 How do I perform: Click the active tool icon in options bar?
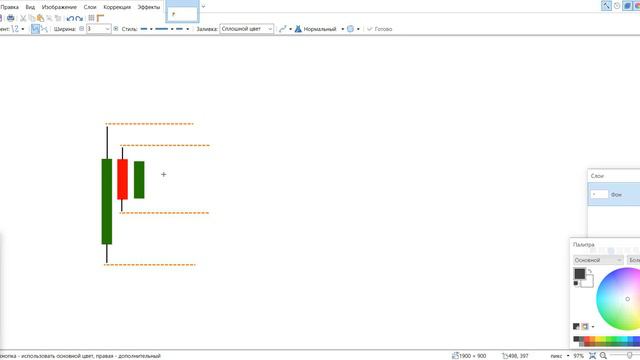(15, 29)
